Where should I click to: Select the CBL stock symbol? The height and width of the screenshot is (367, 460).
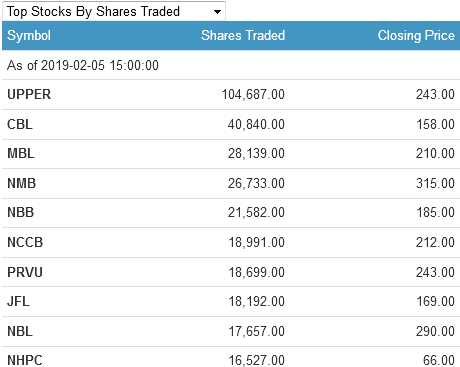click(20, 124)
